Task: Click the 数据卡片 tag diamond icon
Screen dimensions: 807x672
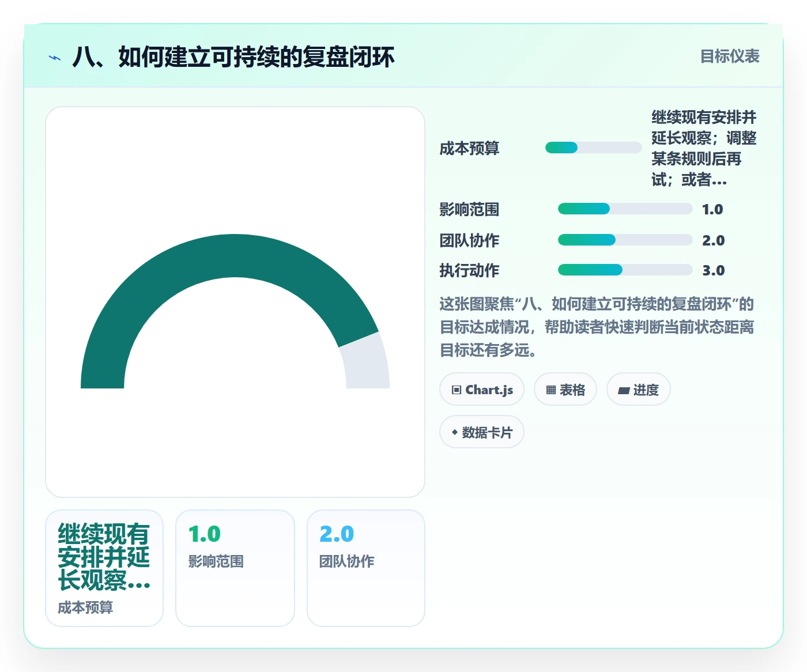Action: 455,432
